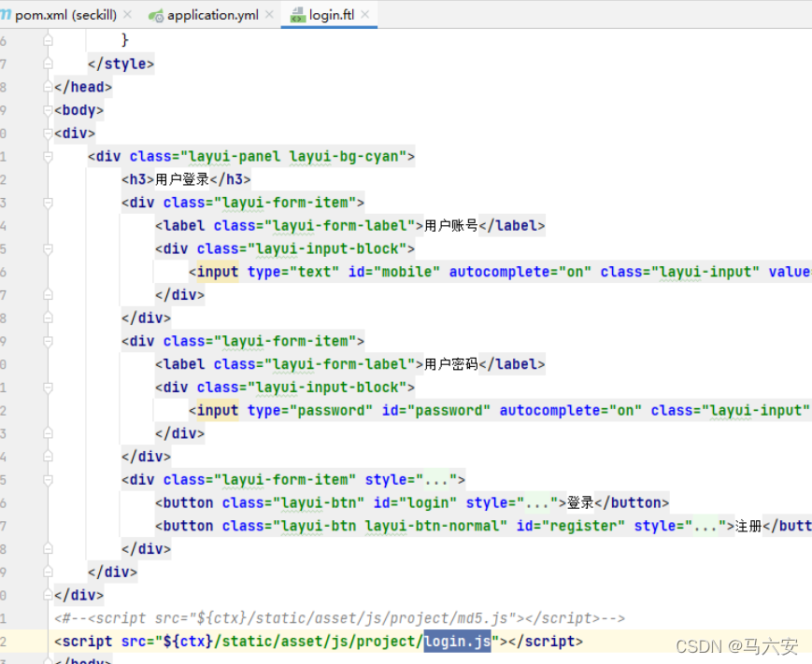Viewport: 812px width, 664px height.
Task: Click the id="mobile" attribute
Action: [x=394, y=272]
